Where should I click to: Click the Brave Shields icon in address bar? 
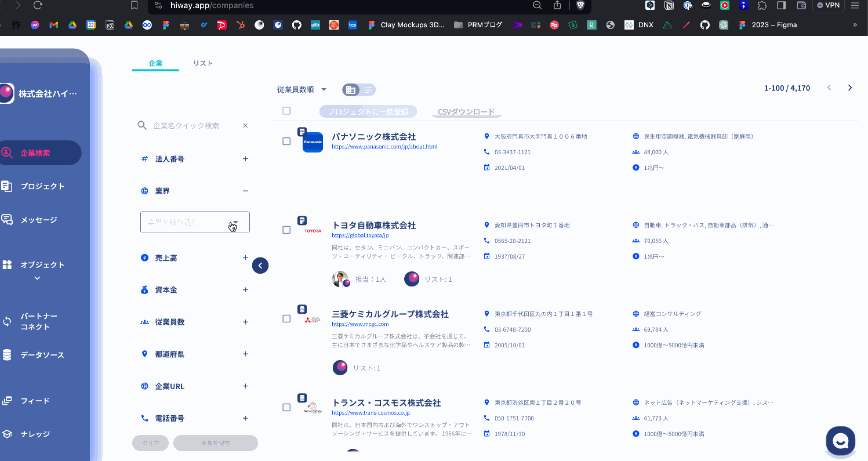580,5
